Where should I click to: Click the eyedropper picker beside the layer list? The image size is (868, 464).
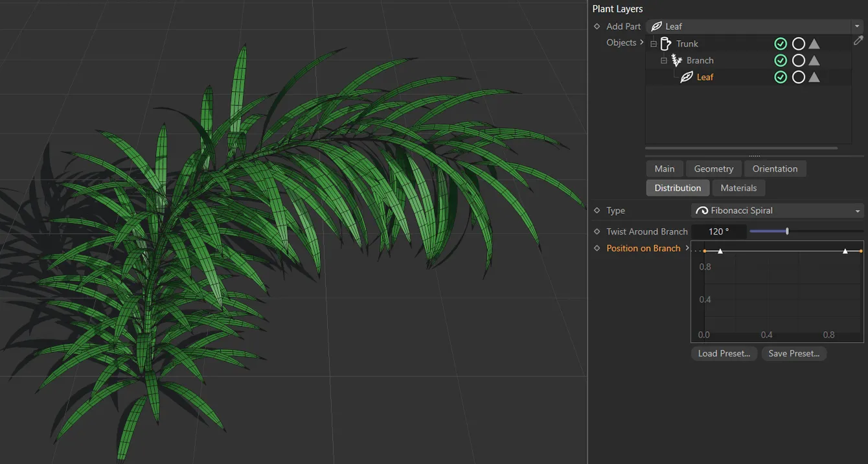pyautogui.click(x=858, y=40)
